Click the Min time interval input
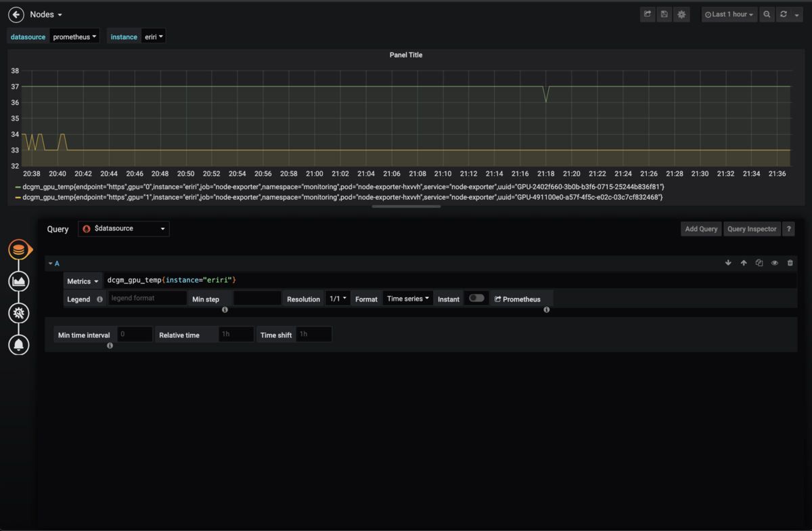812x531 pixels. pyautogui.click(x=134, y=334)
